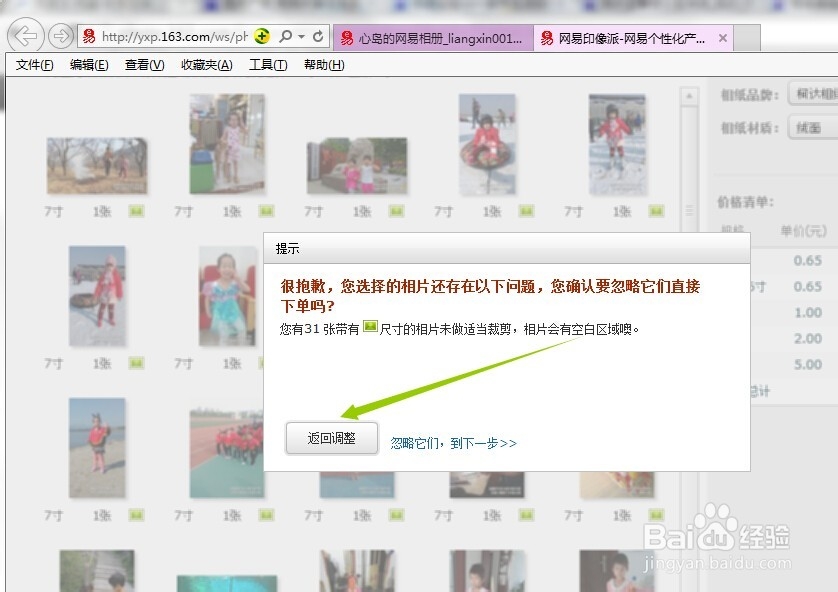Open the 帮助(H) menu

[x=324, y=65]
